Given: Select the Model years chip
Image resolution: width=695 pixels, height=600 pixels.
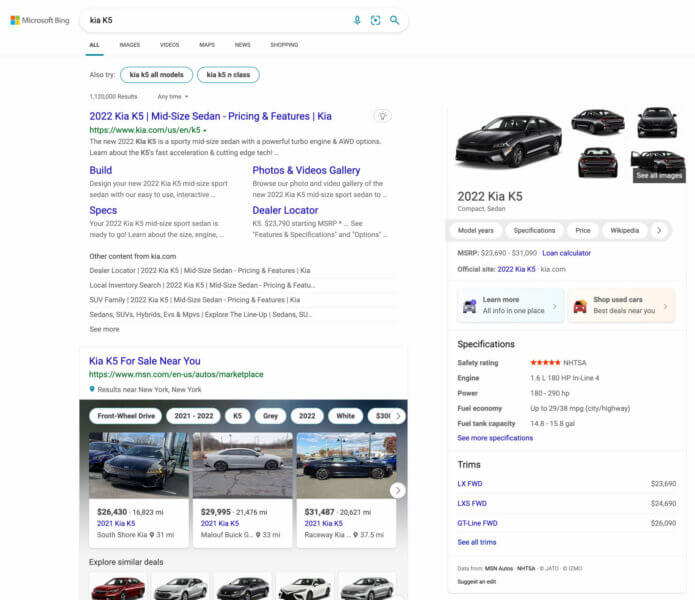Looking at the screenshot, I should [476, 230].
